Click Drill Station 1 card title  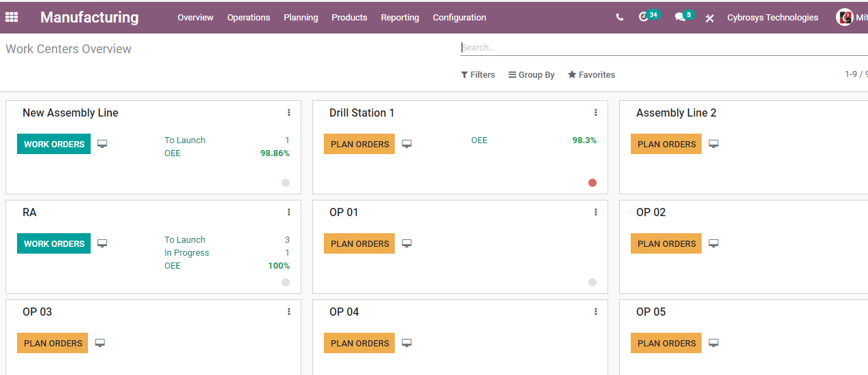362,113
